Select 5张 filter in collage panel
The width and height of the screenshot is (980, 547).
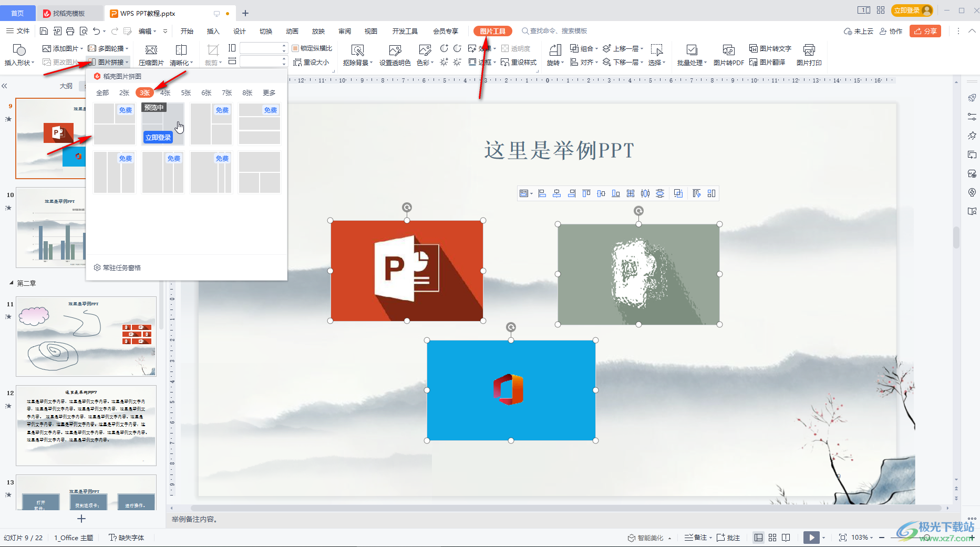(186, 92)
